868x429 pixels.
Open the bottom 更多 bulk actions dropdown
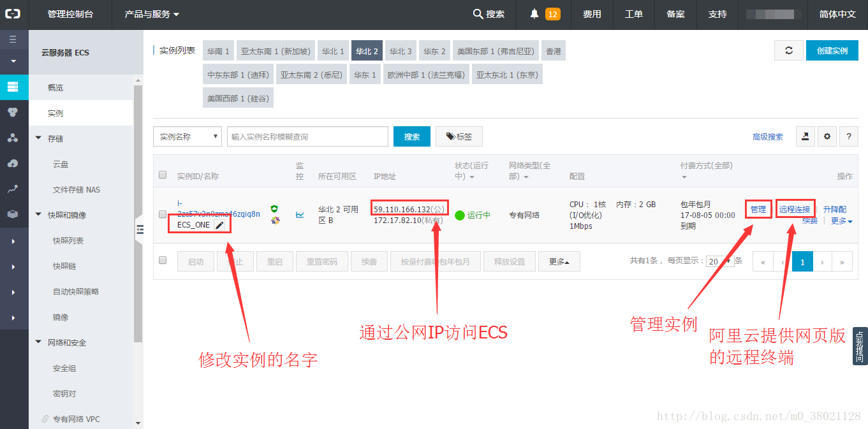559,261
